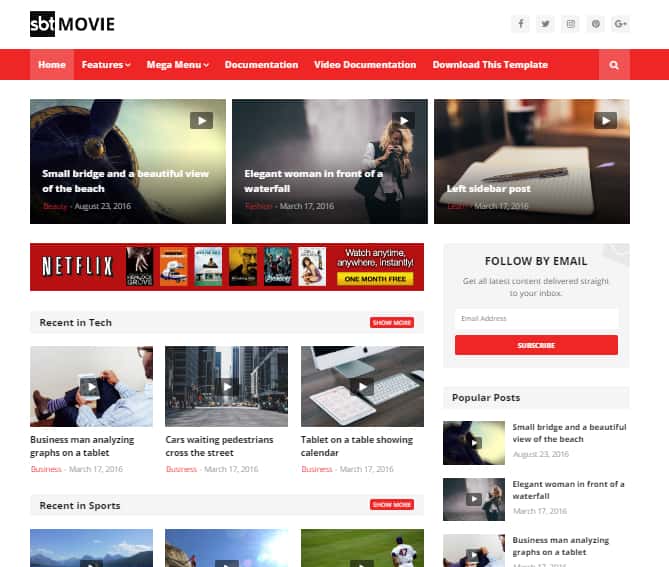Screen dimensions: 669x567
Task: Click the search magnifier in navigation bar
Action: pyautogui.click(x=614, y=65)
